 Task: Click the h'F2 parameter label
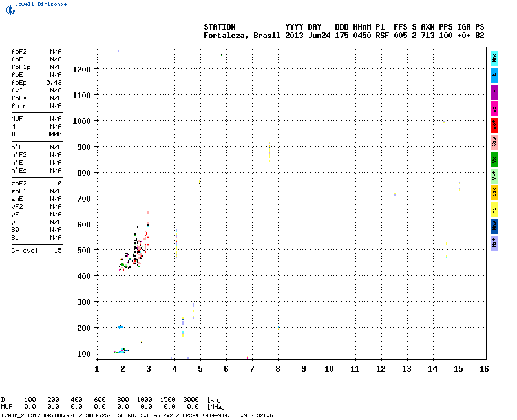[19, 155]
